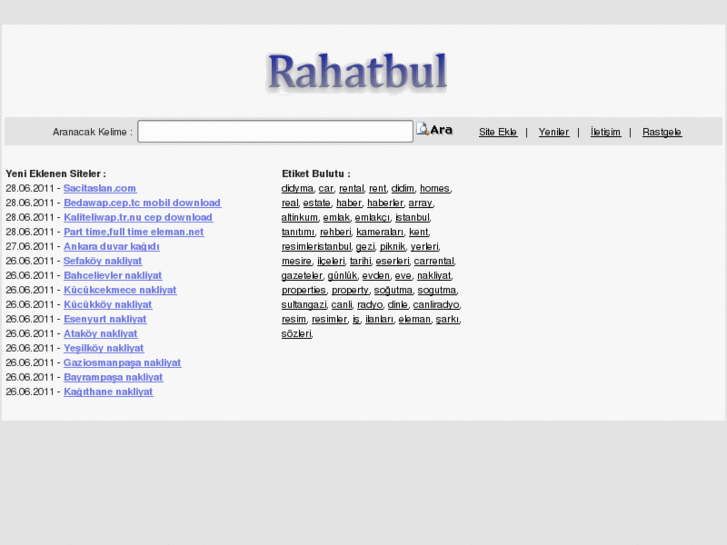Open Kağıthane nakliyat link
The image size is (727, 545).
point(108,392)
